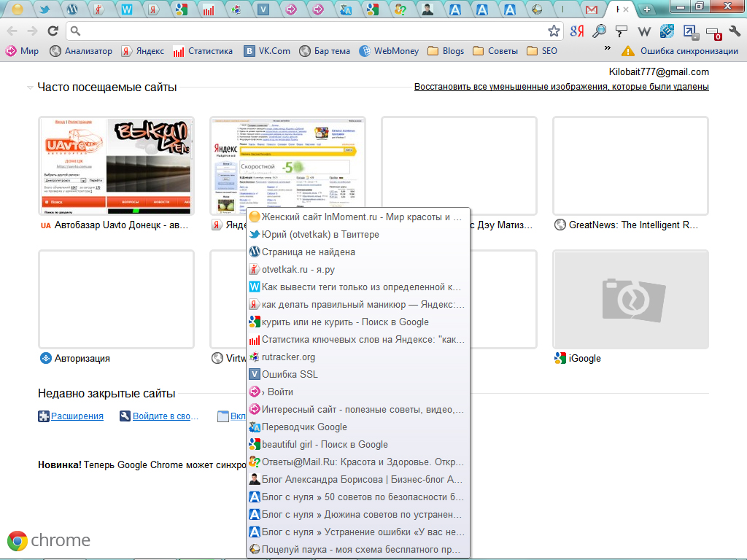Select rutracker.org from the tab list
The width and height of the screenshot is (747, 560).
[x=288, y=357]
